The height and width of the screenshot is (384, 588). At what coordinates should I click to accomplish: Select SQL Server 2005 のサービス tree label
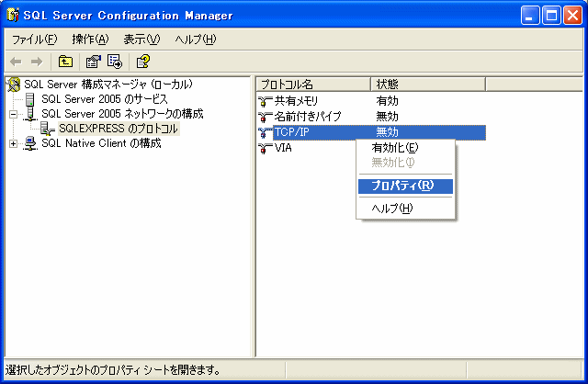pos(105,99)
